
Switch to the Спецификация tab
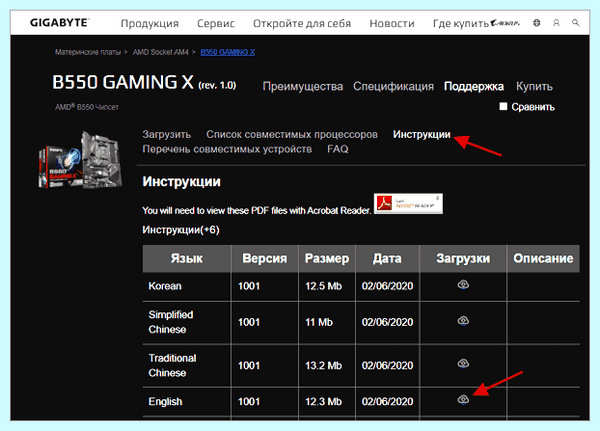coord(393,87)
